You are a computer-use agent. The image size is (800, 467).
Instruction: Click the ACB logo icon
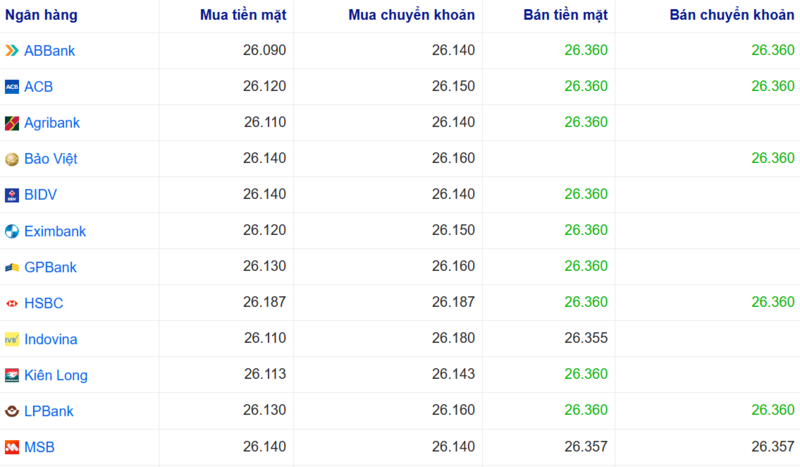coord(12,87)
